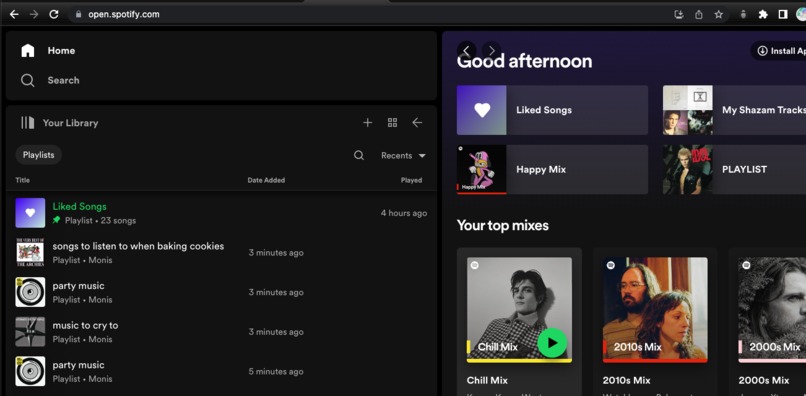The height and width of the screenshot is (396, 806).
Task: Click the install app icon in address bar
Action: tap(679, 14)
